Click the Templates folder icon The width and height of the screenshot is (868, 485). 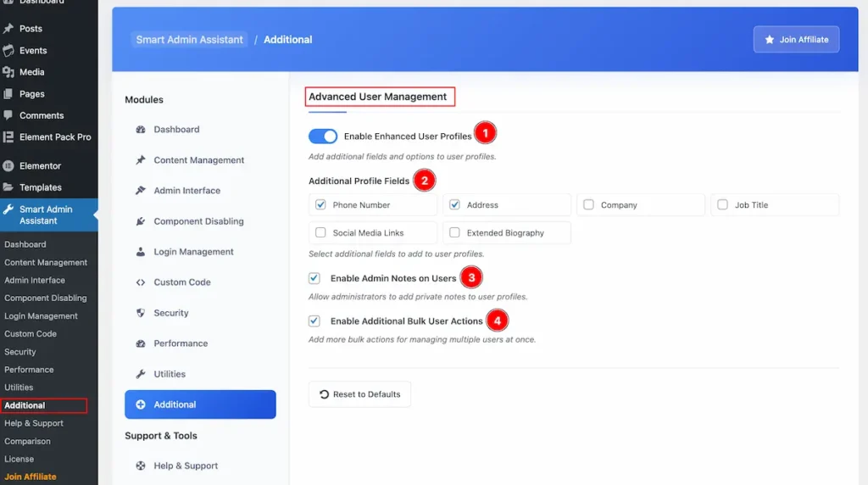tap(8, 187)
